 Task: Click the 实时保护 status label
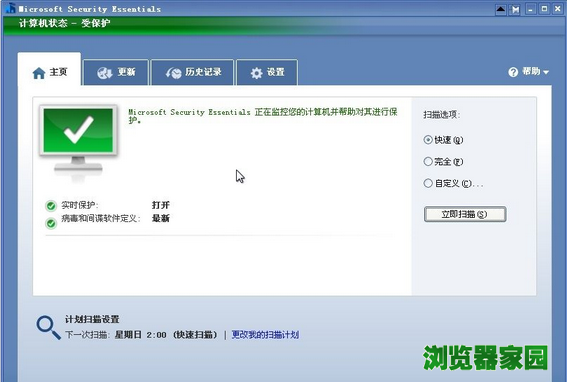80,205
